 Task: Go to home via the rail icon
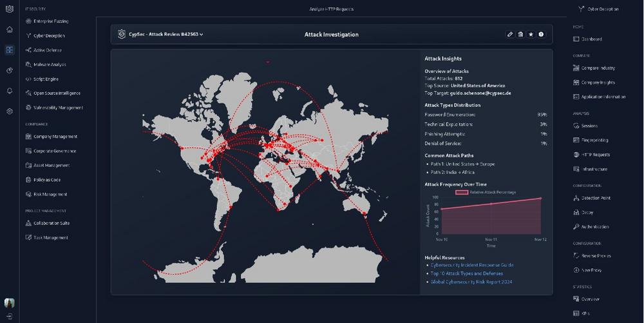[10, 29]
